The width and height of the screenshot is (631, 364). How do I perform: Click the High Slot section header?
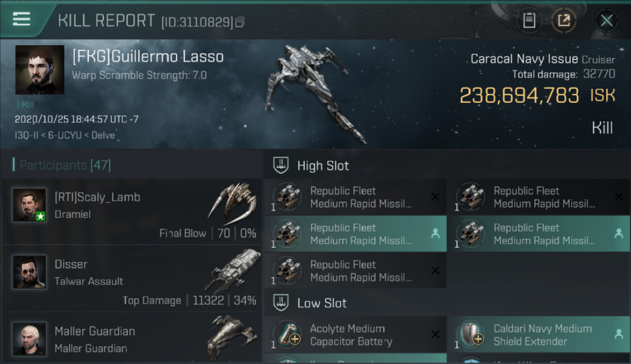click(323, 165)
